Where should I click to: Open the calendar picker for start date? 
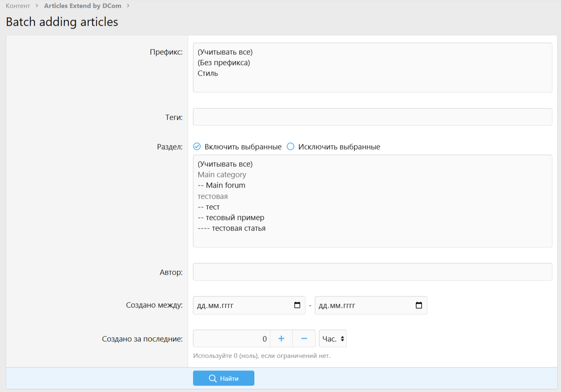click(x=297, y=305)
